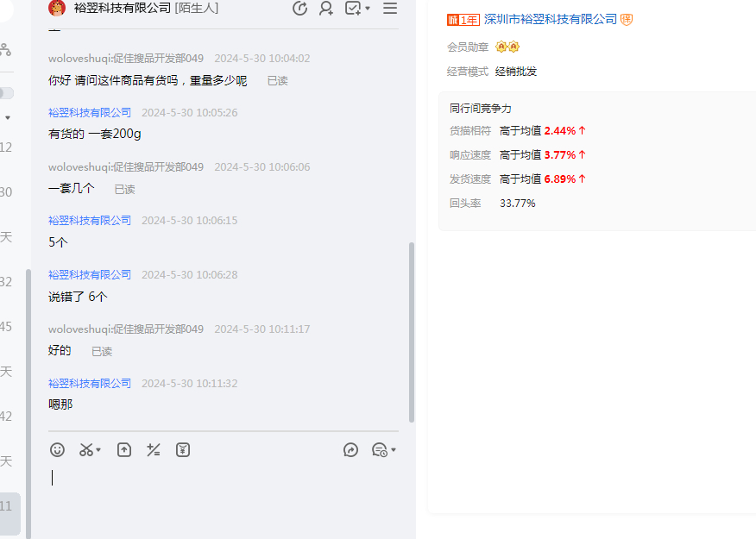Viewport: 756px width, 539px height.
Task: Toggle the switch in left sidebar
Action: click(6, 93)
